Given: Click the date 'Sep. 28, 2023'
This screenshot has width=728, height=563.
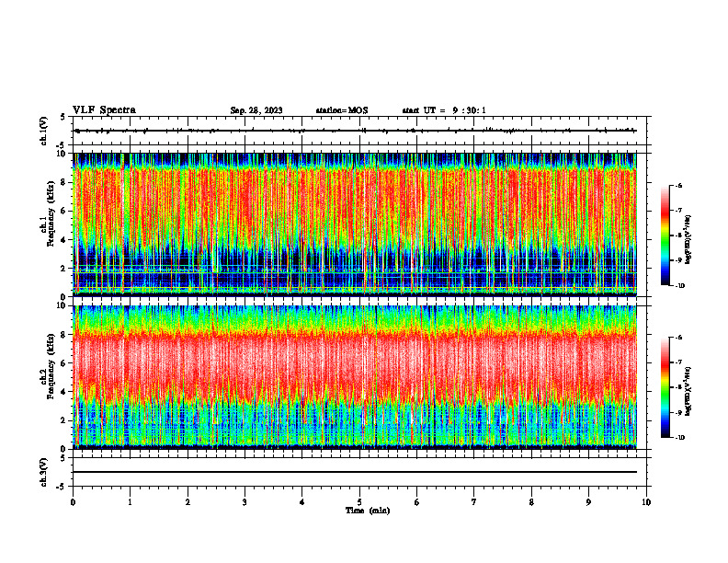Looking at the screenshot, I should [x=256, y=110].
